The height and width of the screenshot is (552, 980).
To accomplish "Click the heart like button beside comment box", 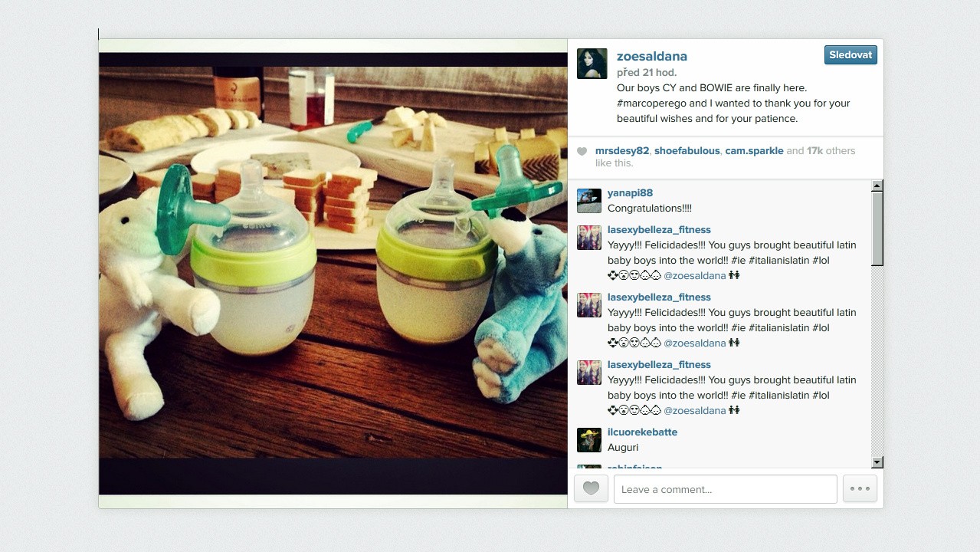I will click(x=591, y=489).
